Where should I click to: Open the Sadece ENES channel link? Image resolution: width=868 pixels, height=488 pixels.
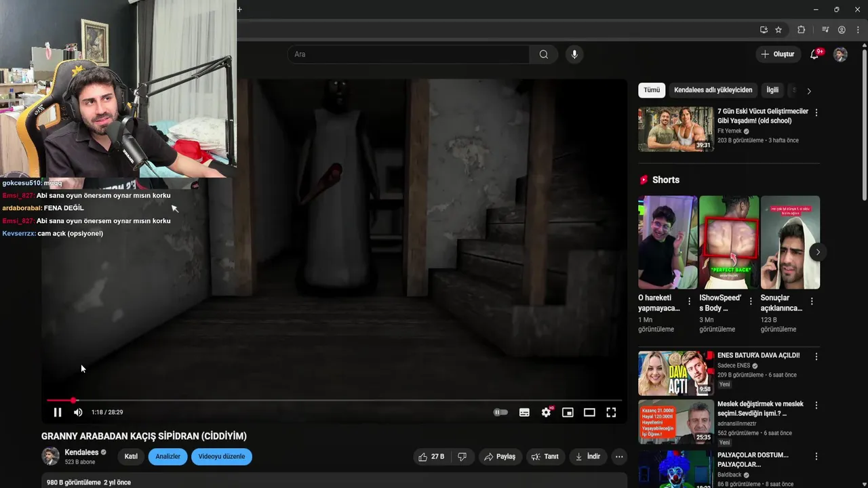point(734,365)
